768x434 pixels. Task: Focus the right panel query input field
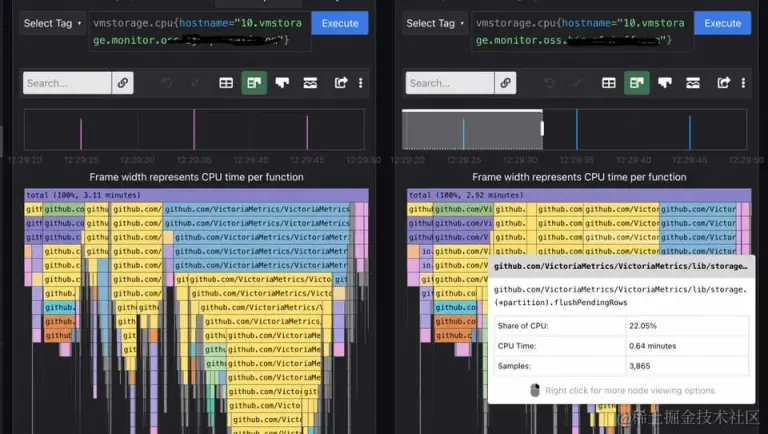582,31
